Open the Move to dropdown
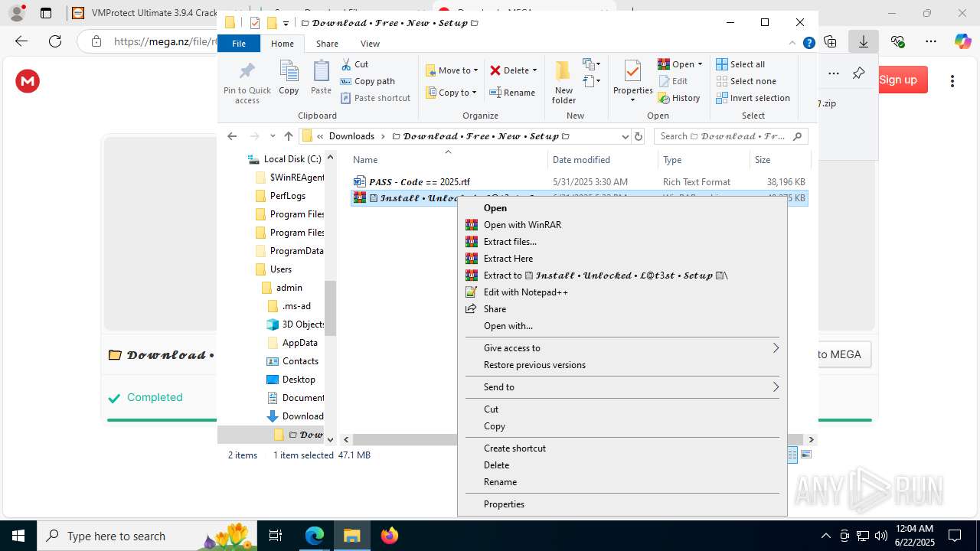Image resolution: width=980 pixels, height=551 pixels. click(x=452, y=70)
